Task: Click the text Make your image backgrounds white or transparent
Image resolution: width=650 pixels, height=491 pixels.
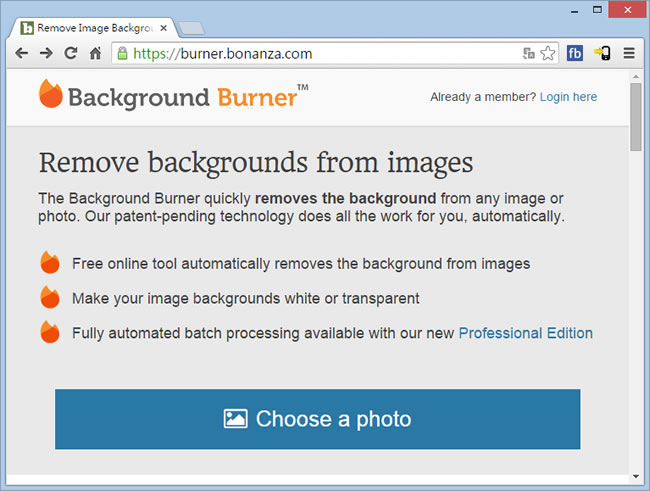Action: pos(246,299)
